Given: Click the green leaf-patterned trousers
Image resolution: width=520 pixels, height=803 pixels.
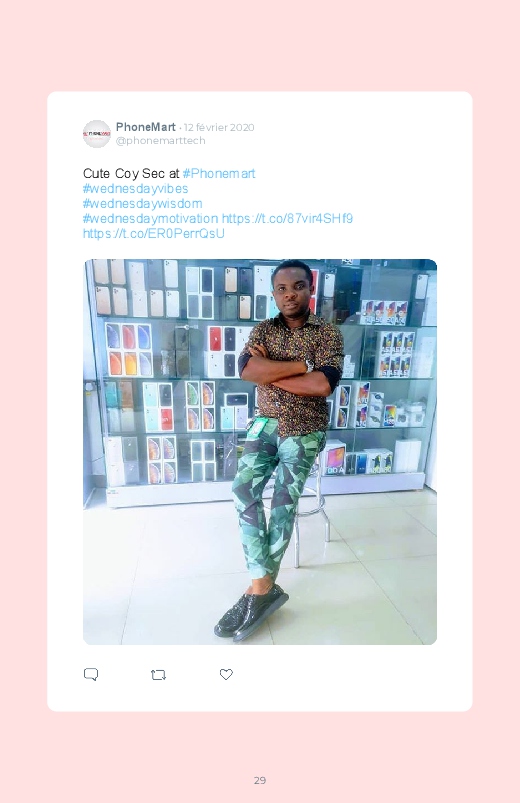Looking at the screenshot, I should pos(278,502).
